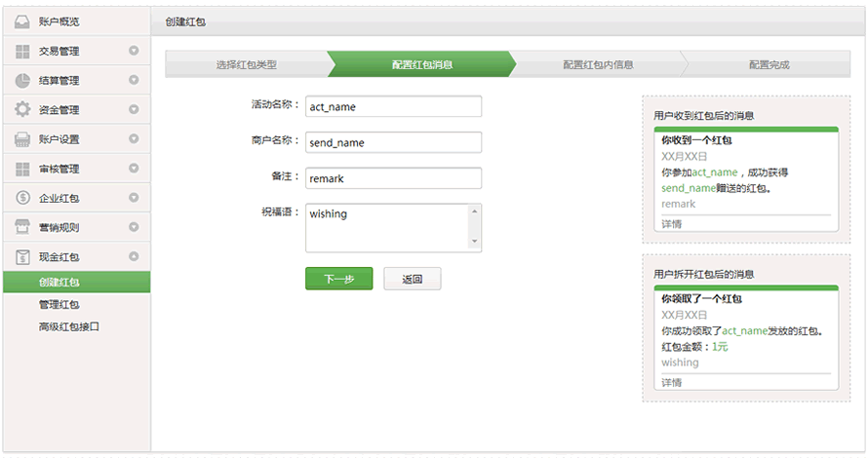Expand the 审核管理 menu arrow
The width and height of the screenshot is (868, 458).
coord(134,168)
